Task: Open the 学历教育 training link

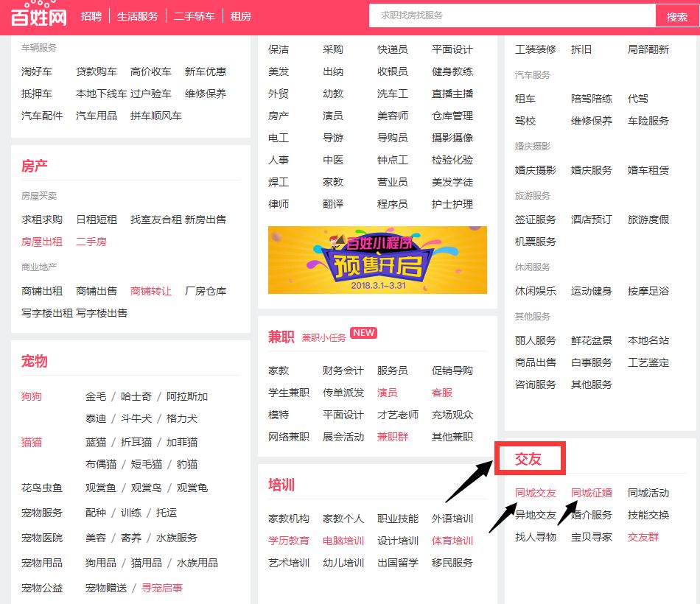Action: [289, 541]
